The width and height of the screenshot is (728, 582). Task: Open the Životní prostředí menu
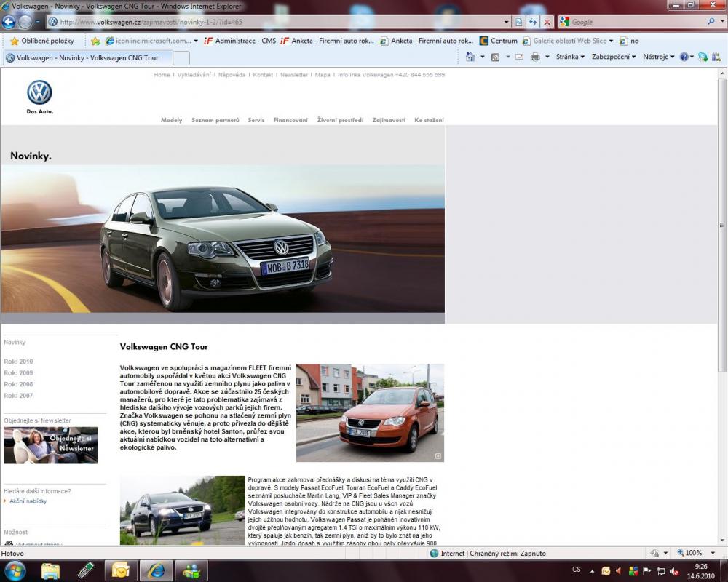[340, 120]
